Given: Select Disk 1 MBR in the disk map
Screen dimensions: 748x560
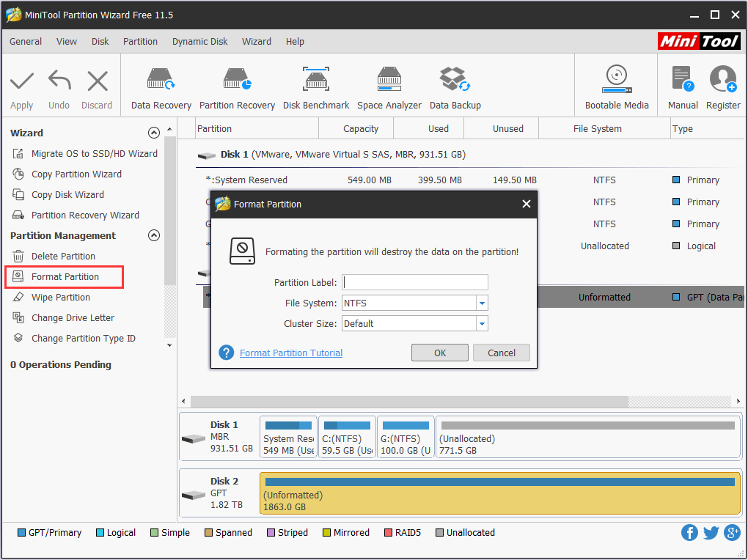Looking at the screenshot, I should tap(219, 437).
